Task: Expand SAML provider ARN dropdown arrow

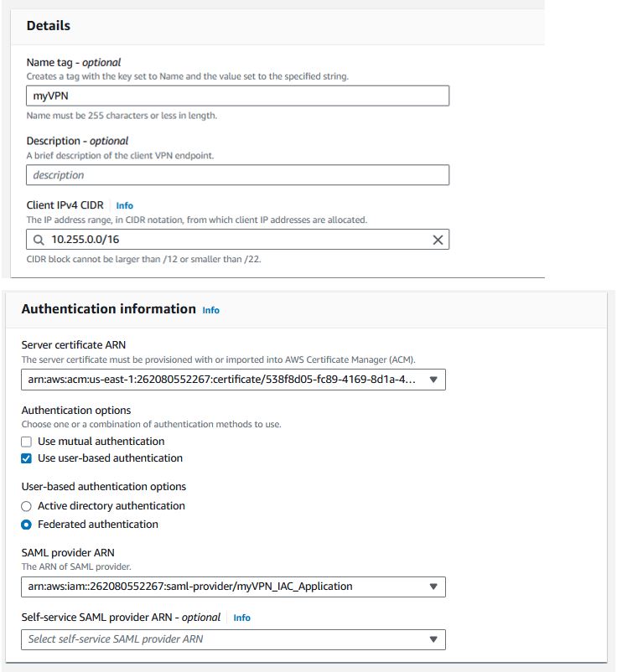Action: click(433, 587)
